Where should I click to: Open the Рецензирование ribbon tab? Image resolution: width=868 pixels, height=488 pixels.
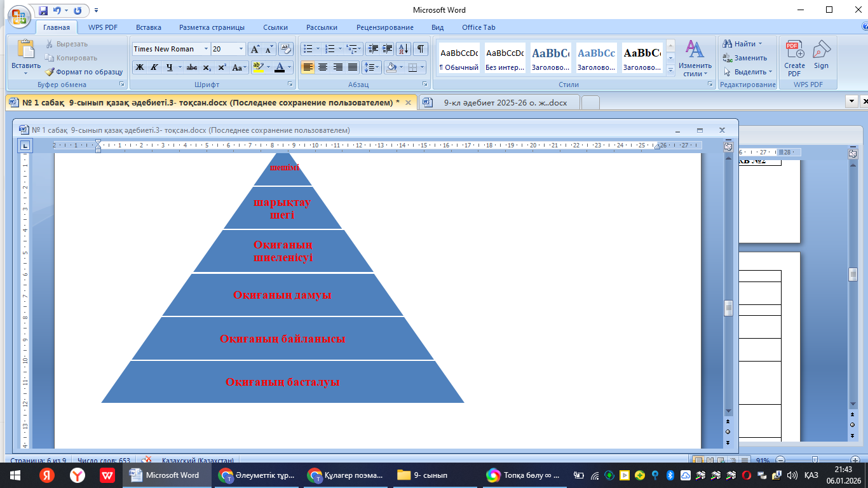tap(385, 27)
